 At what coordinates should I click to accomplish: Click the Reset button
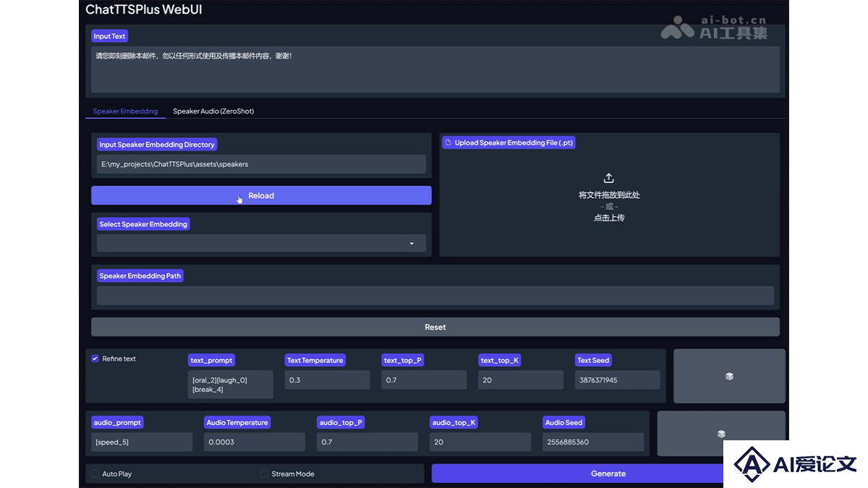pos(435,327)
